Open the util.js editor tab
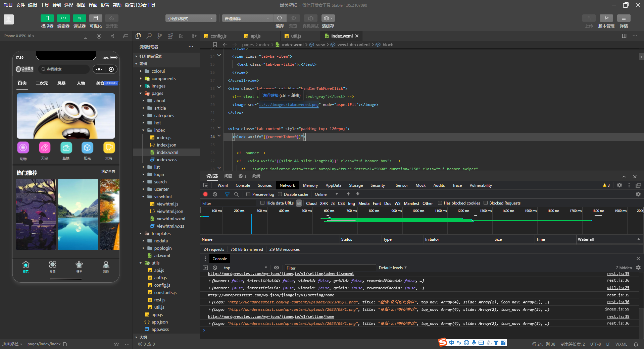The width and height of the screenshot is (644, 349). [x=296, y=36]
